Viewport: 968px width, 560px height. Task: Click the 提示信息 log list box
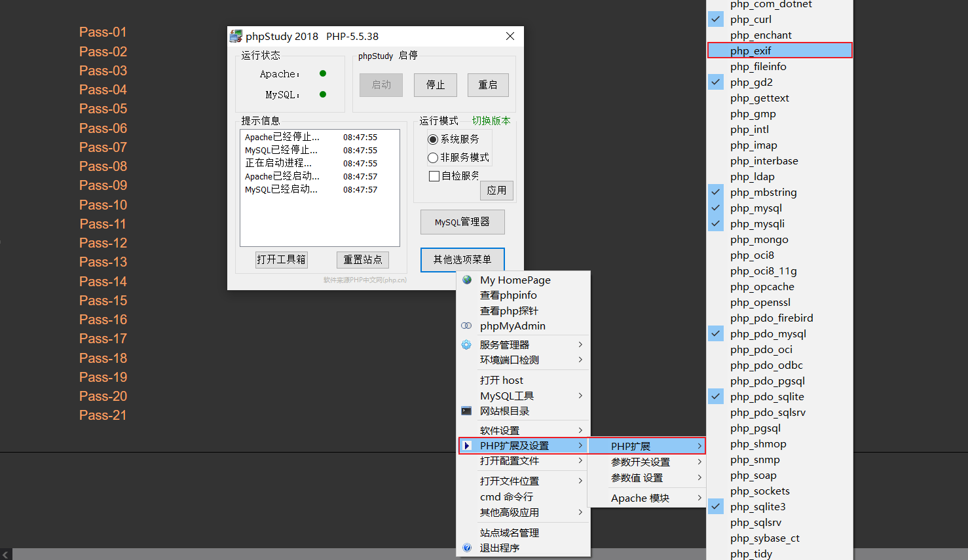[320, 188]
